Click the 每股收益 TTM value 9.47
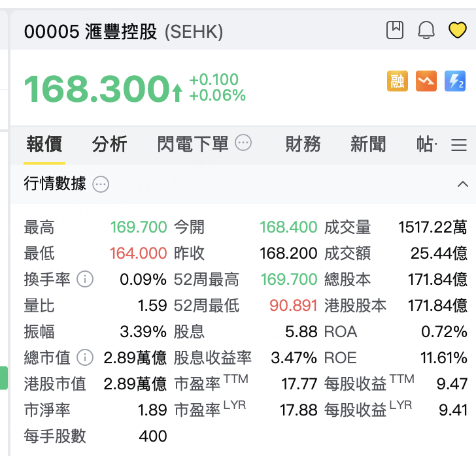This screenshot has width=476, height=456. point(452,383)
